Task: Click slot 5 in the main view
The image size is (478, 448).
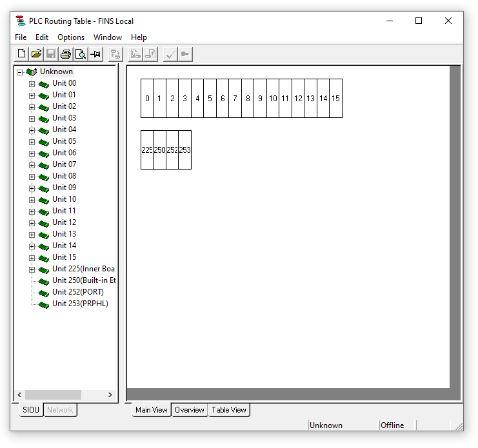Action: [x=210, y=99]
